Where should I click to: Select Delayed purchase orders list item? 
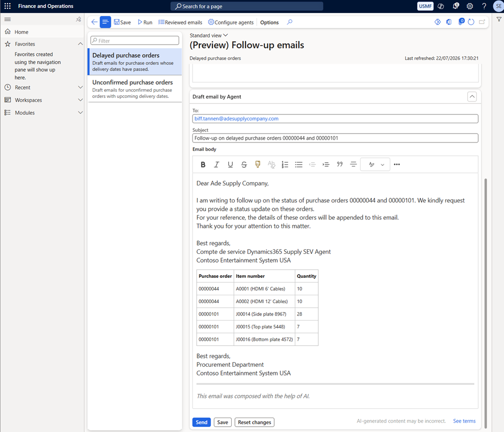(x=135, y=62)
